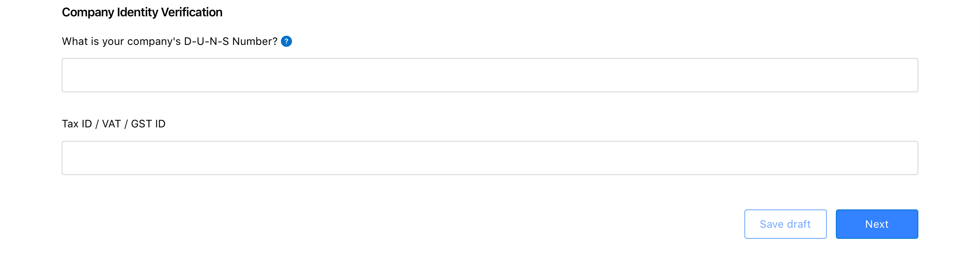This screenshot has height=258, width=980.
Task: Place cursor in the company D-U-N-S box
Action: coord(490,75)
